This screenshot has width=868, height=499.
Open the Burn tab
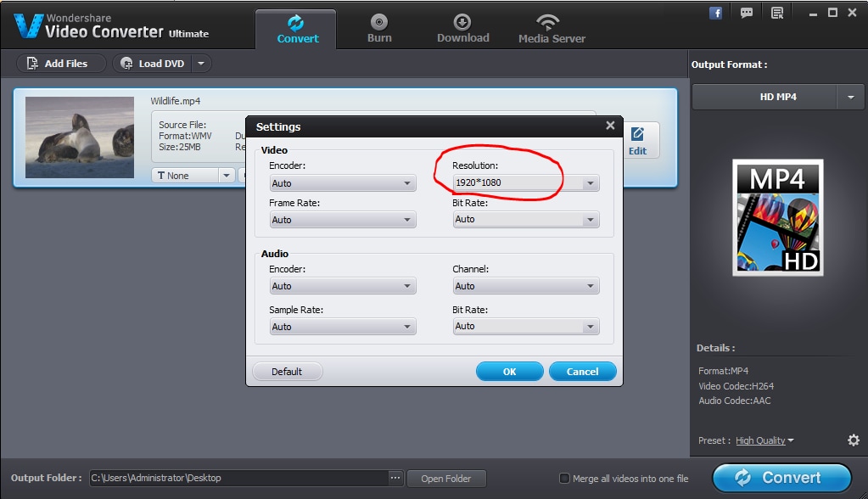pyautogui.click(x=379, y=29)
